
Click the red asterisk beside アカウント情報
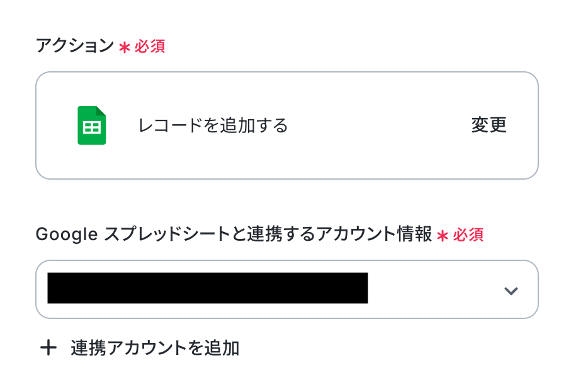click(443, 235)
